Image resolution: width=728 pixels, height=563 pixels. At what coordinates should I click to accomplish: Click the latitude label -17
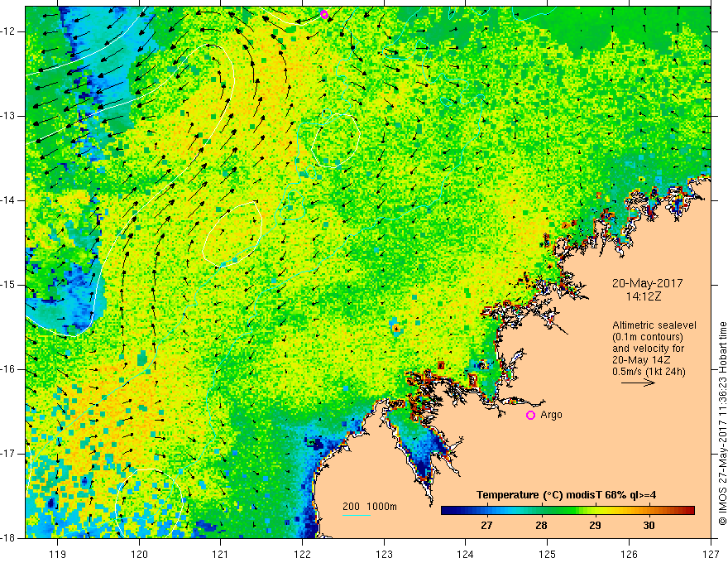[x=9, y=454]
